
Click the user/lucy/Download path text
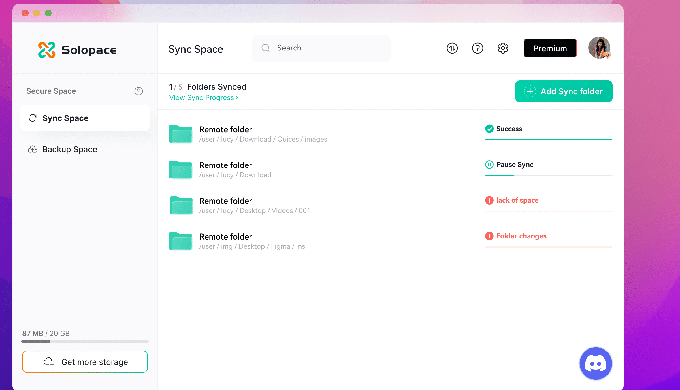click(235, 175)
